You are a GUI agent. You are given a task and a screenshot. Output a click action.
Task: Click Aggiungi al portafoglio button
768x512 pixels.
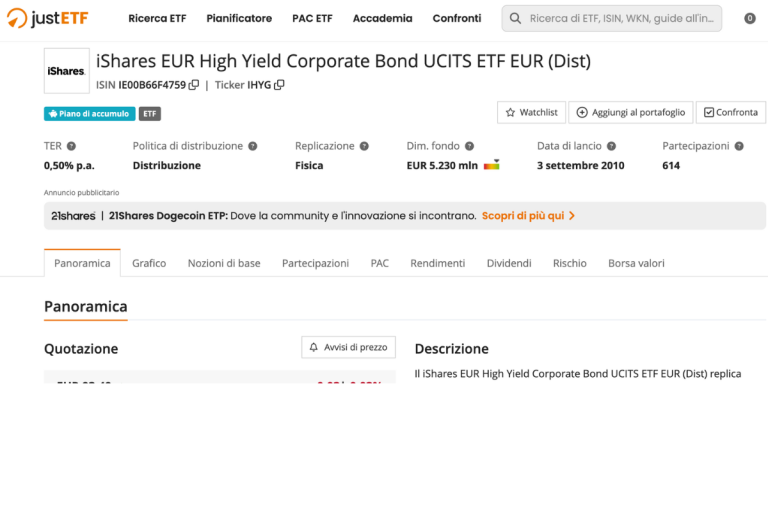coord(630,112)
